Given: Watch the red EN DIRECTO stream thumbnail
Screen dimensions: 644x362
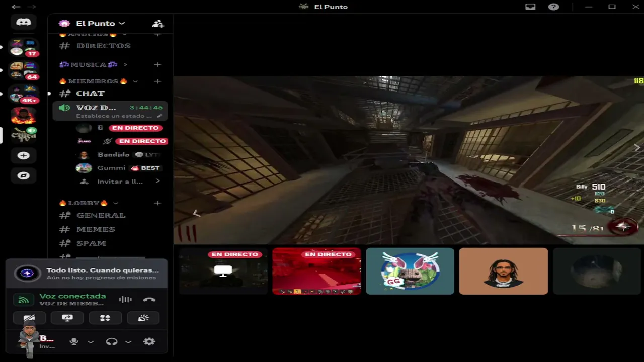Looking at the screenshot, I should click(316, 271).
